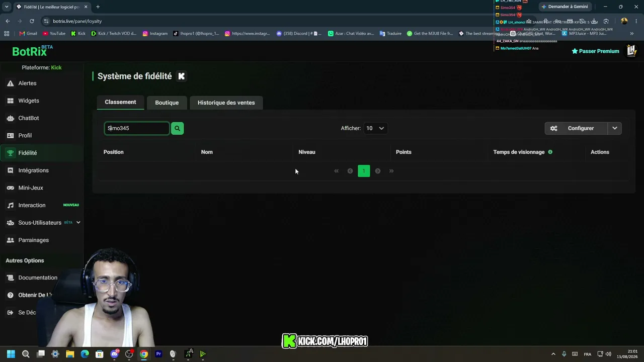Show hidden system tray icons
The width and height of the screenshot is (644, 362).
pos(553,354)
